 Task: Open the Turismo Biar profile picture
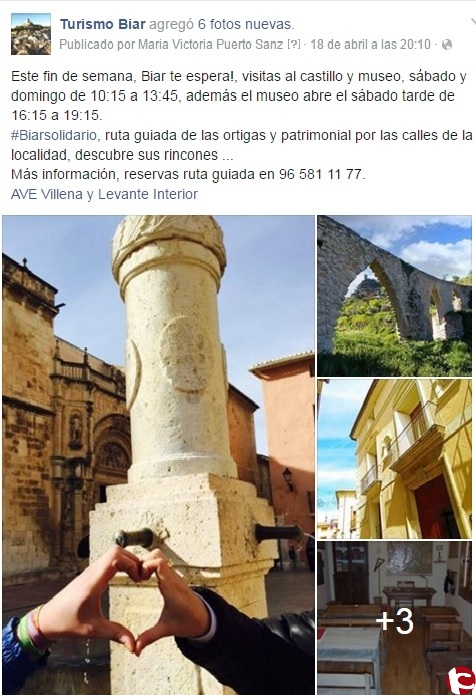click(x=31, y=34)
